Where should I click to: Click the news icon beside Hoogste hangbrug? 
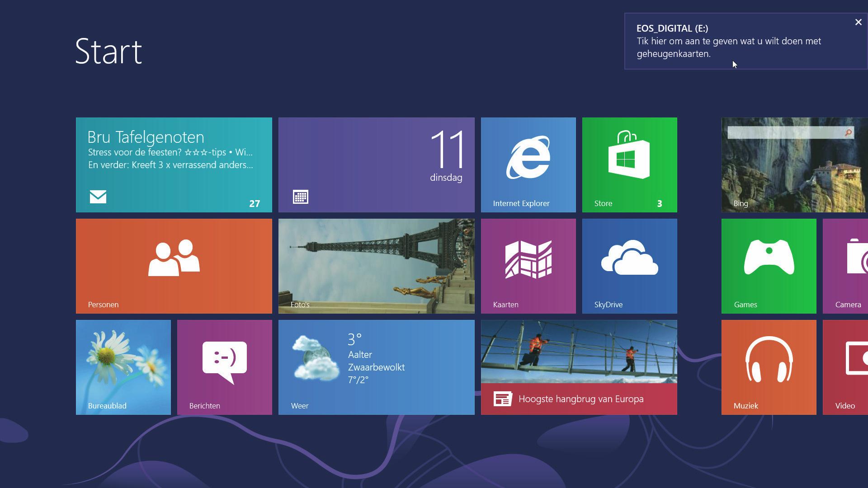[503, 399]
